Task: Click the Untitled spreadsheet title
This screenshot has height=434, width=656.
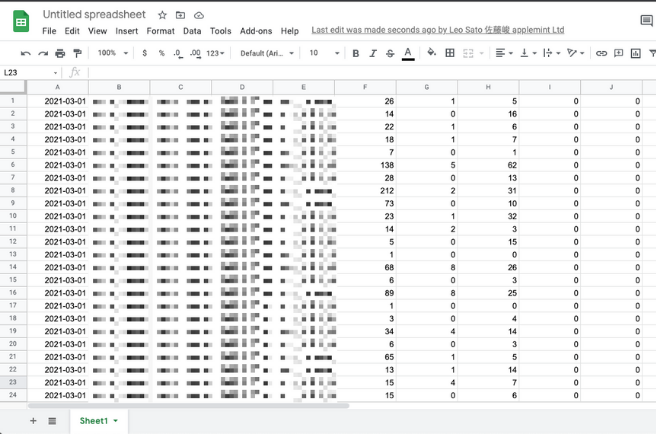Action: click(94, 15)
